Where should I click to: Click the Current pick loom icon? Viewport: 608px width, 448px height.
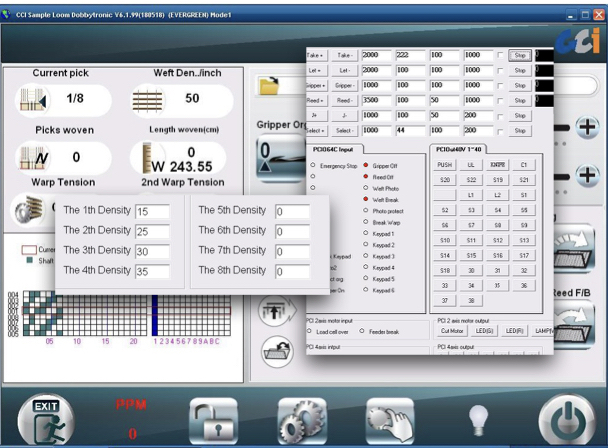(33, 100)
